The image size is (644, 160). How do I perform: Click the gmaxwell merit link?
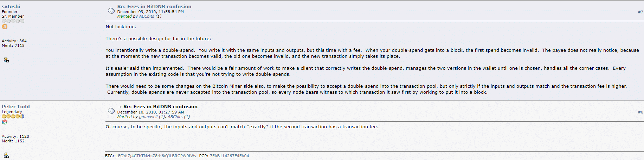(148, 117)
